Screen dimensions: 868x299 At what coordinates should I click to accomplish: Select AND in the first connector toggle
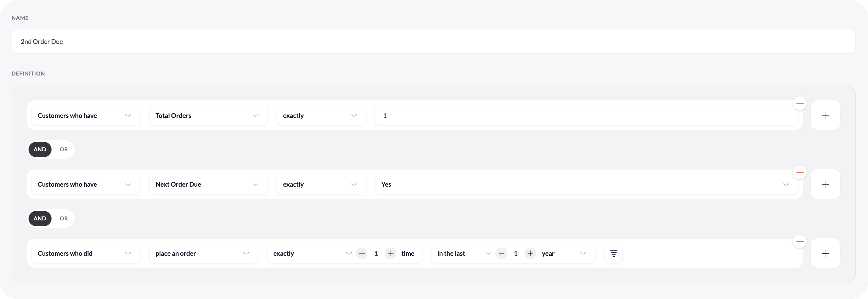40,149
